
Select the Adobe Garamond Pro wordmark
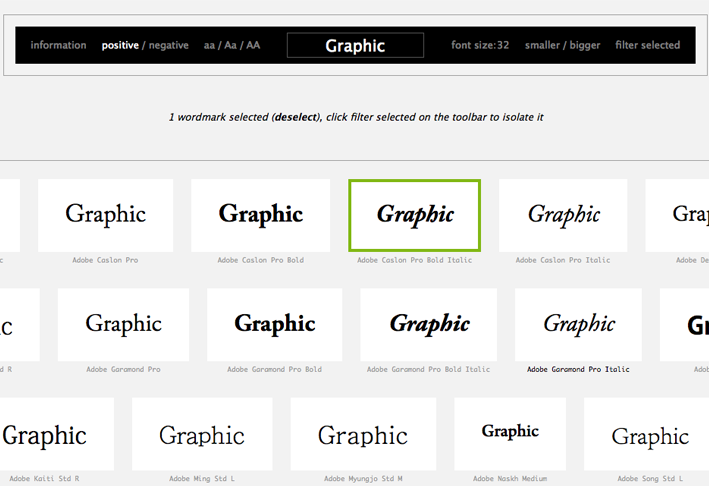123,325
